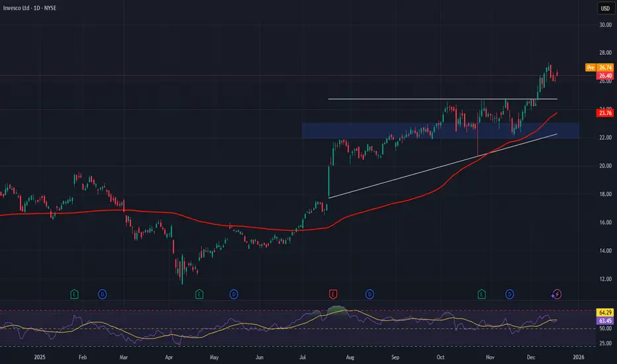Open the red July earnings marker
Screen dimensions: 617x364
[333, 294]
